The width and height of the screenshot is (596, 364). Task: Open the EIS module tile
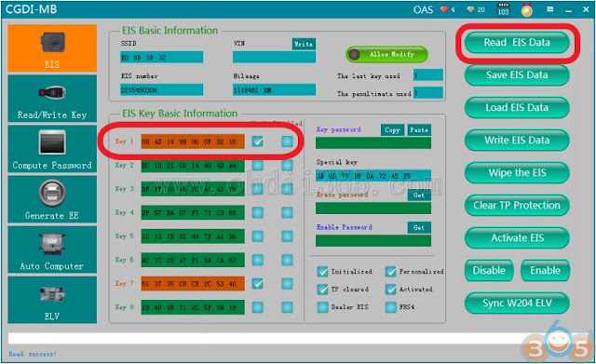coord(52,47)
